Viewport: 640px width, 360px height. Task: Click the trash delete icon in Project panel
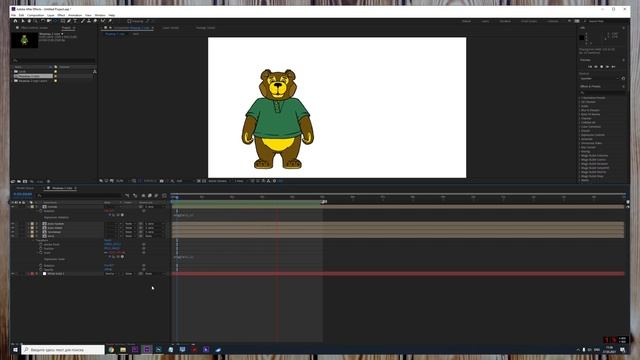point(48,181)
